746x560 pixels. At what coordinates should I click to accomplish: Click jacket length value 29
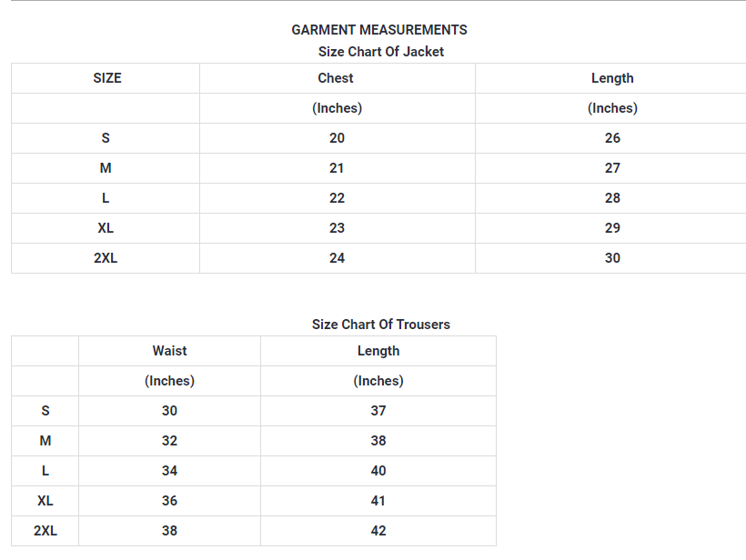click(x=612, y=228)
